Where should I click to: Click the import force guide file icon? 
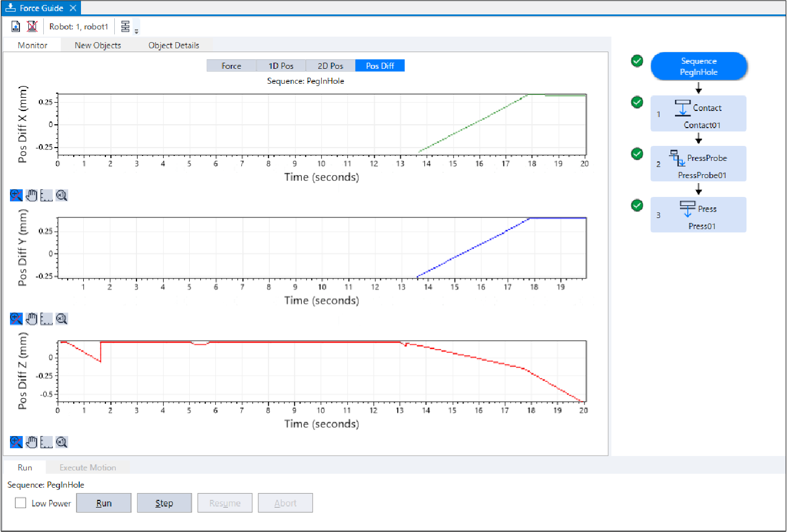(16, 26)
